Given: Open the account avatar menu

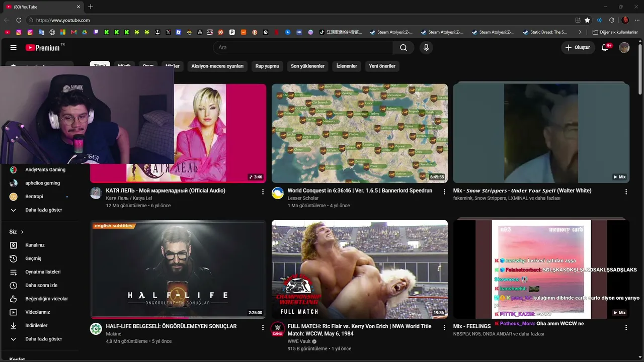Looking at the screenshot, I should 624,48.
